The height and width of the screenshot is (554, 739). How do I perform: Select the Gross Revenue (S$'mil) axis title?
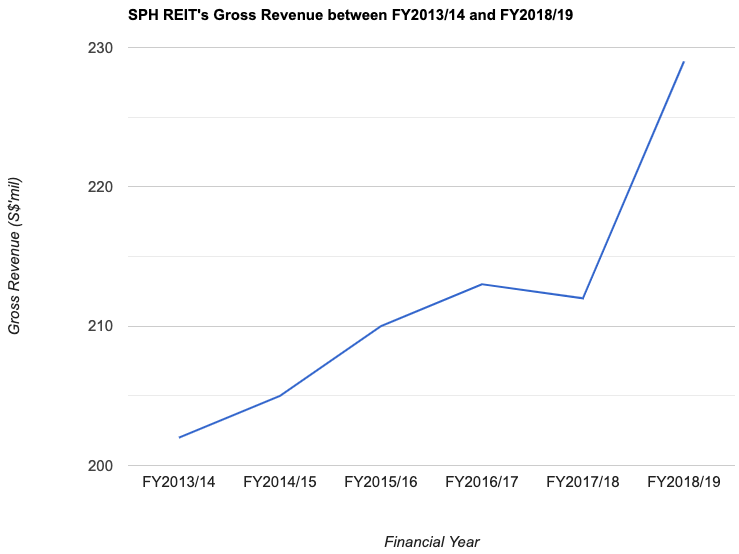(14, 256)
